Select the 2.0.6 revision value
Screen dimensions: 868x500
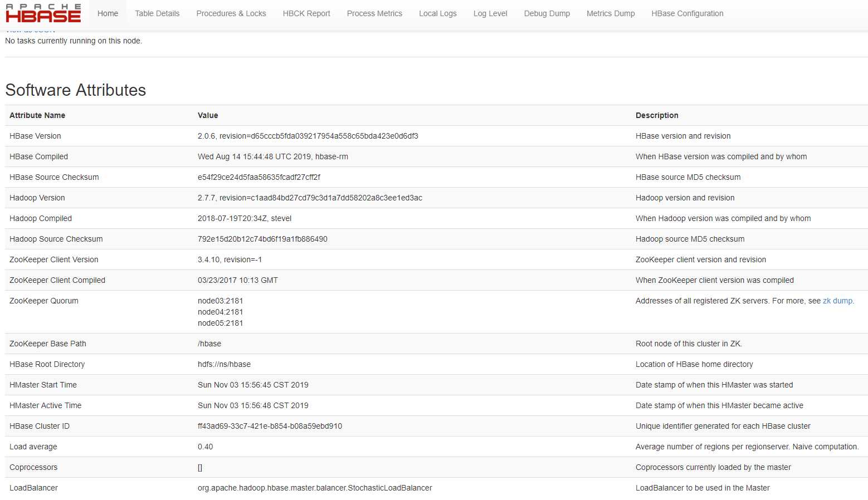coord(308,136)
